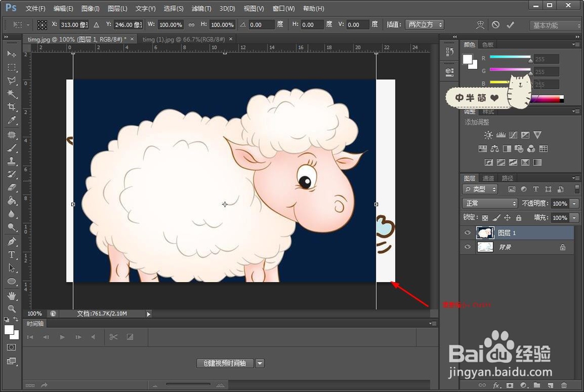The height and width of the screenshot is (392, 584).
Task: Add a Curves adjustment layer
Action: (513, 135)
